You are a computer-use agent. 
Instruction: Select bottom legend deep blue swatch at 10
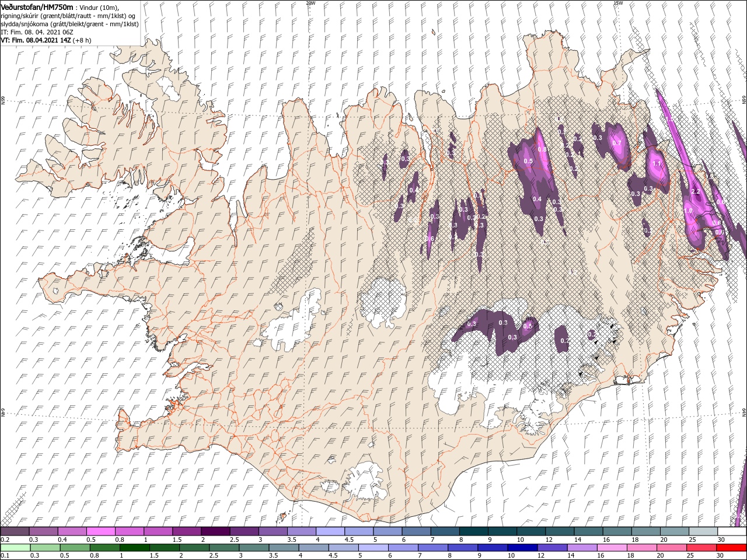pyautogui.click(x=522, y=548)
